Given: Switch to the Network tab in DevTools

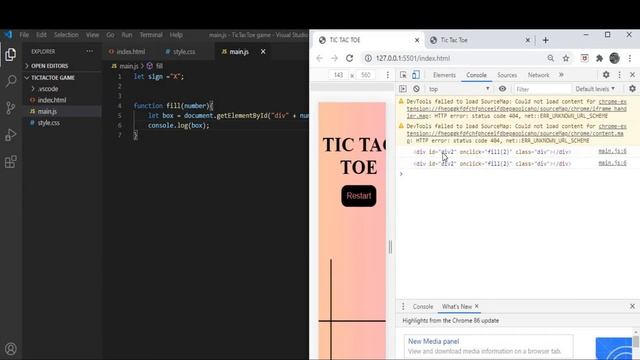Looking at the screenshot, I should coord(538,75).
